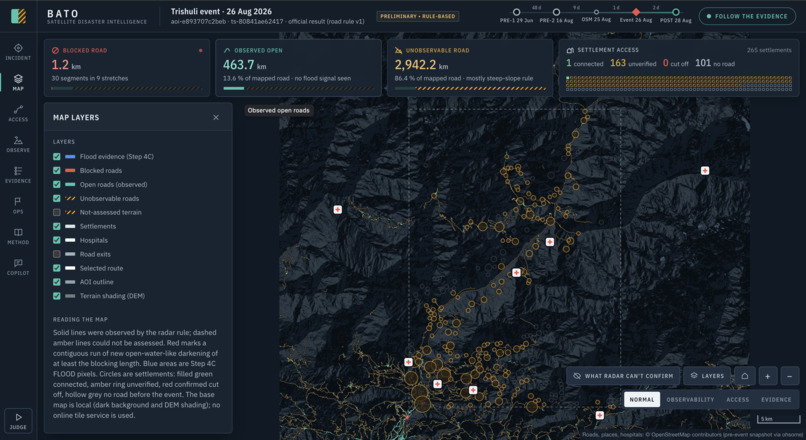The image size is (806, 440).
Task: Click the Settlement Access card icon
Action: (x=570, y=50)
